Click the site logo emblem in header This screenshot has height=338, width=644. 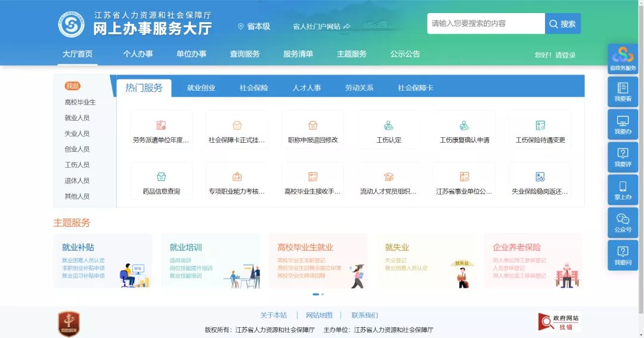coord(71,24)
